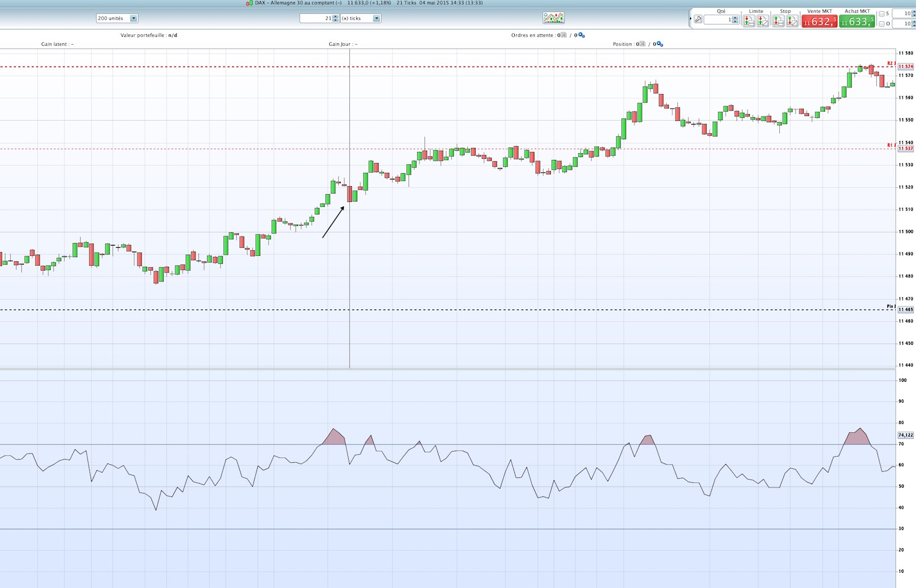Open the trading options wrench icon
916x588 pixels.
tap(698, 20)
